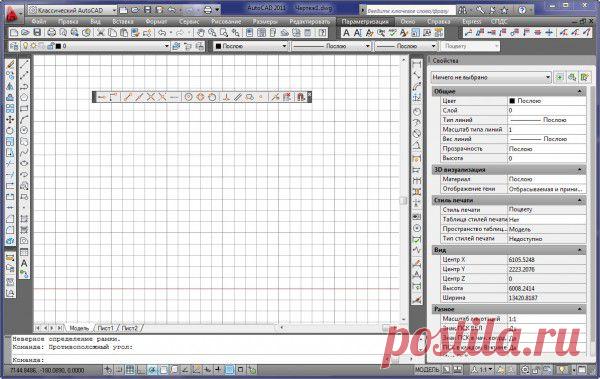The width and height of the screenshot is (600, 379).
Task: Select Snap to Center in object snap toolbar
Action: coord(188,97)
